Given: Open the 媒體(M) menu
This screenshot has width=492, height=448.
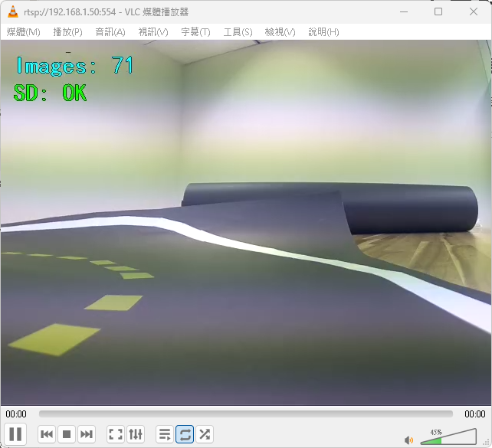Looking at the screenshot, I should tap(24, 32).
